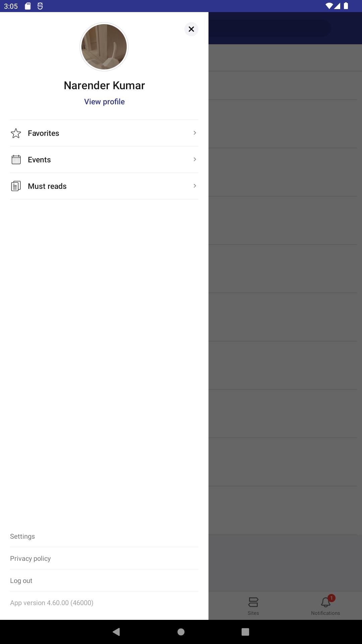Screen dimensions: 362x644
Task: Tap Narender Kumar's profile photo
Action: (104, 47)
